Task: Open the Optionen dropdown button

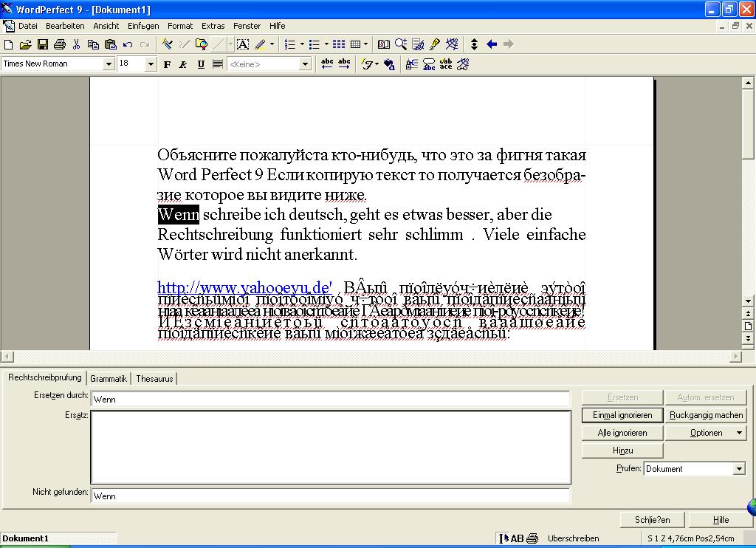Action: 706,434
